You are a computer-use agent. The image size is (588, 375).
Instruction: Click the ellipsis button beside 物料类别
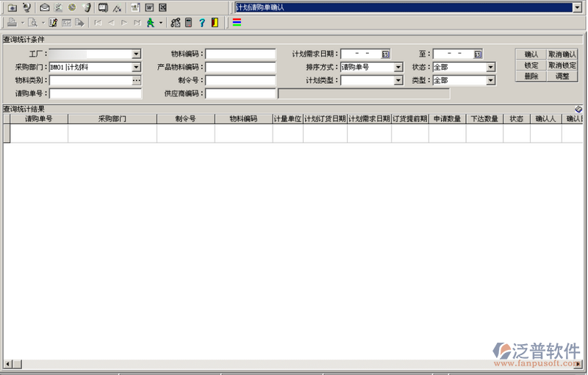pos(137,80)
